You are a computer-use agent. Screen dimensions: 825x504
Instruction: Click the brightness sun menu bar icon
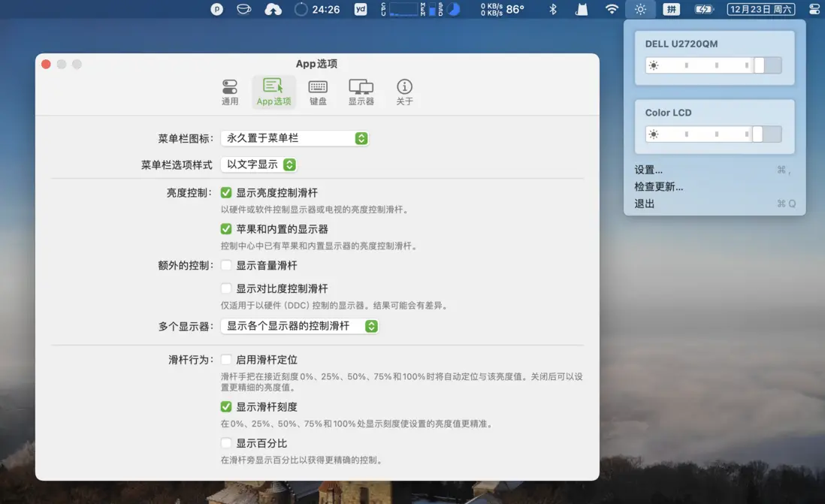[x=640, y=9]
